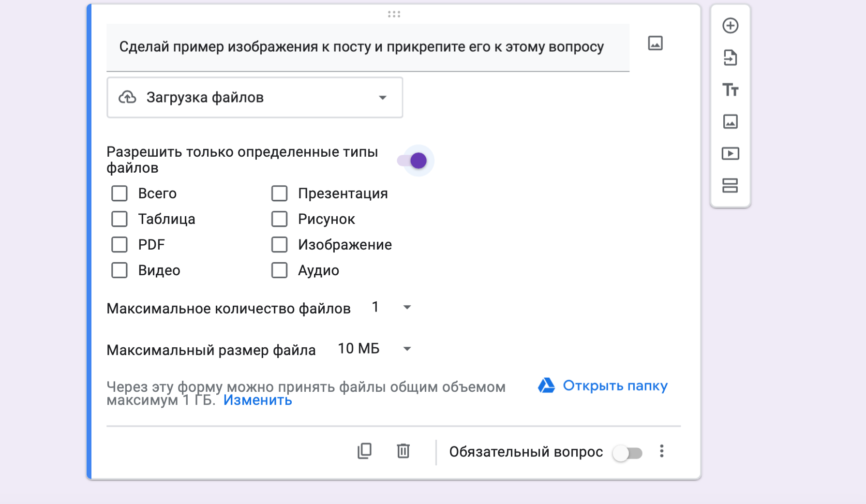Add an image via the sidebar image icon

point(730,121)
